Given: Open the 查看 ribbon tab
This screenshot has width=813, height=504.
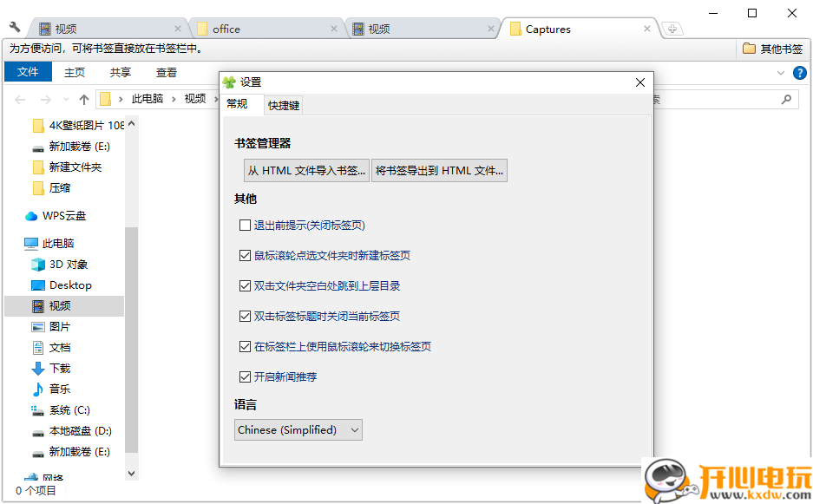Looking at the screenshot, I should pyautogui.click(x=167, y=73).
